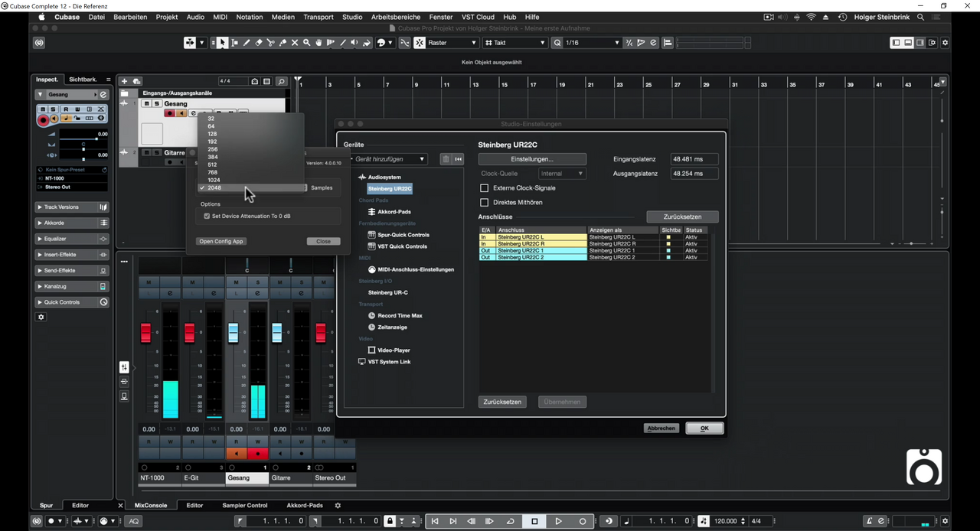Select the Mute X tool
The image size is (980, 531).
pos(295,43)
